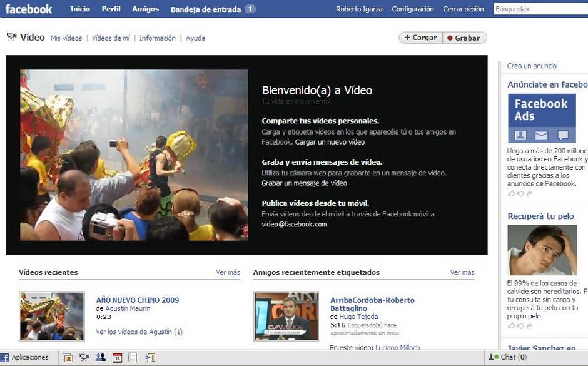The image size is (588, 366).
Task: Click Grabar un mensaje de vídeo link
Action: coord(304,183)
